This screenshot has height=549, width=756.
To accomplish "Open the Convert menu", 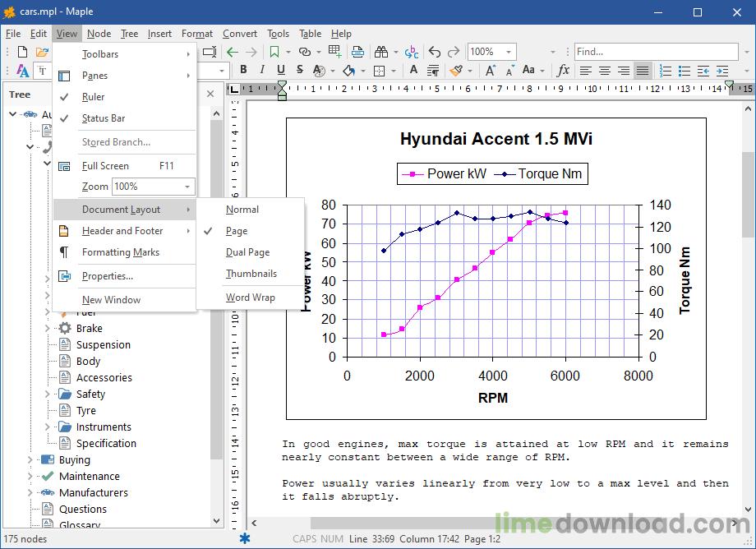I will pyautogui.click(x=240, y=34).
